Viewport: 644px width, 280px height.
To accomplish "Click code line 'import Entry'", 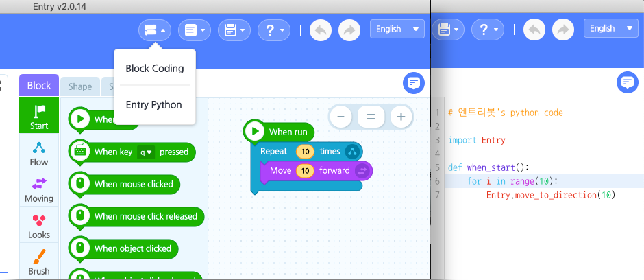I will coord(477,140).
